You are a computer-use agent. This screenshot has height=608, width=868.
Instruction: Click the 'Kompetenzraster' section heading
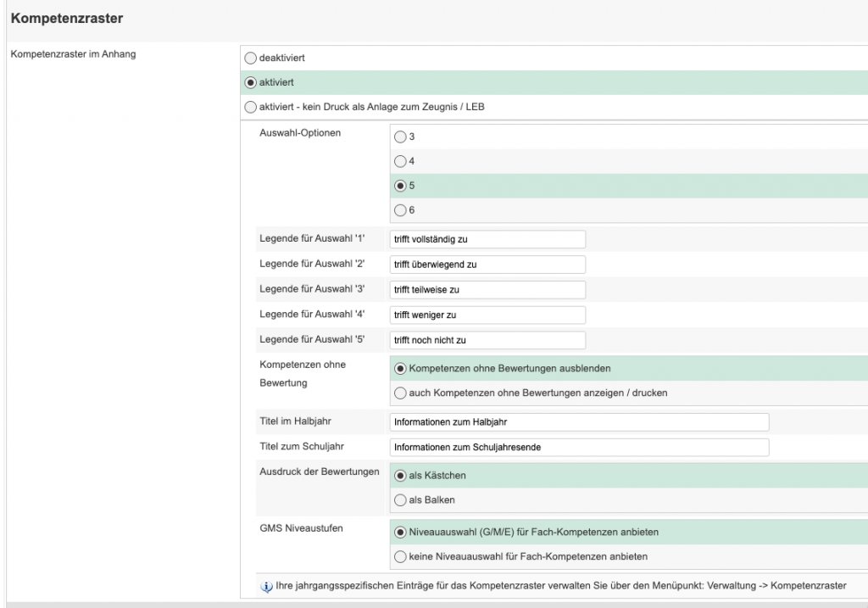(x=67, y=19)
